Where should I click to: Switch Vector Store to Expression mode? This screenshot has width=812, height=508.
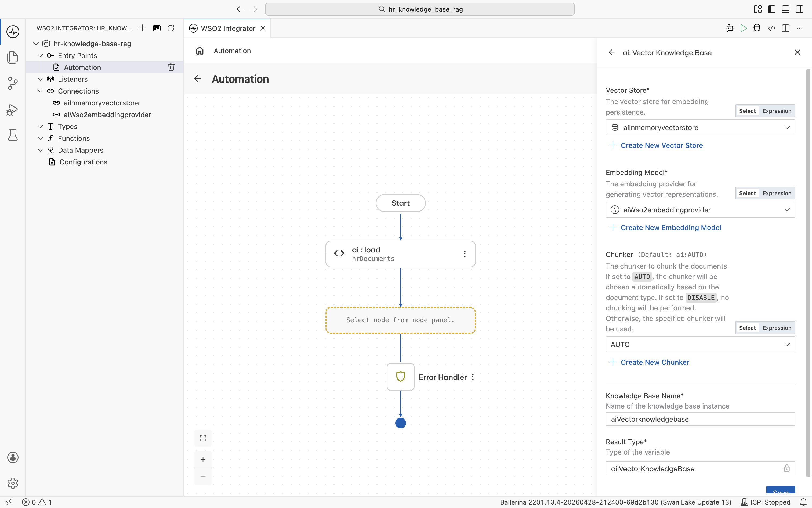point(777,111)
